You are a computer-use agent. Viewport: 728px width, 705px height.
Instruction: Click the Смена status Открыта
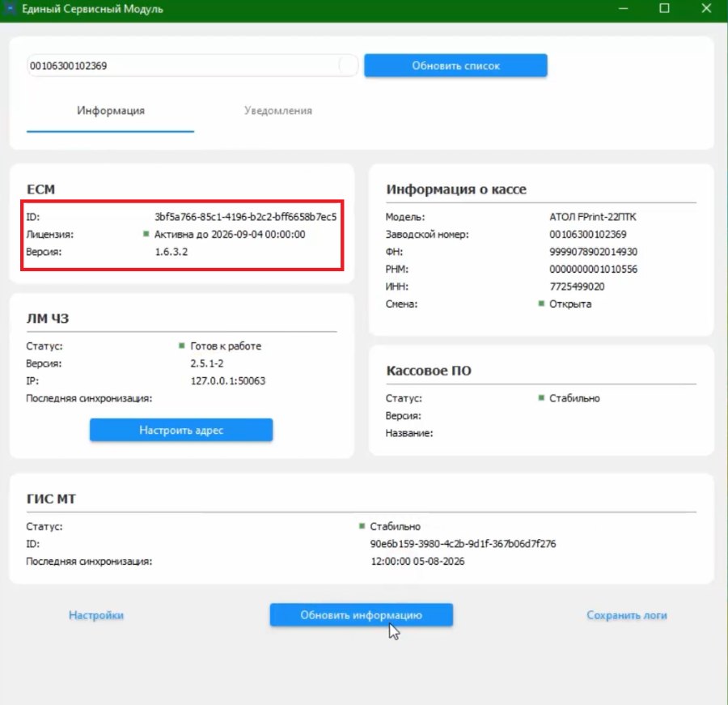[570, 304]
